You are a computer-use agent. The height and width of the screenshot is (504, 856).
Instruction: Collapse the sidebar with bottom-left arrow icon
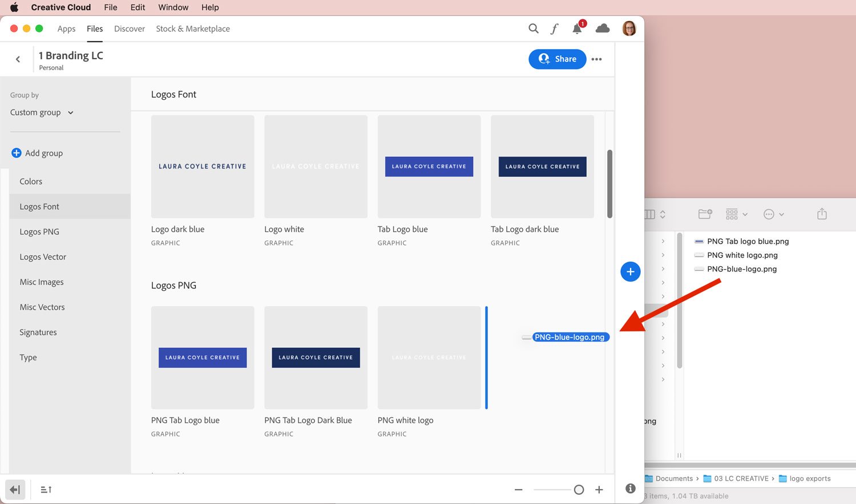(15, 490)
